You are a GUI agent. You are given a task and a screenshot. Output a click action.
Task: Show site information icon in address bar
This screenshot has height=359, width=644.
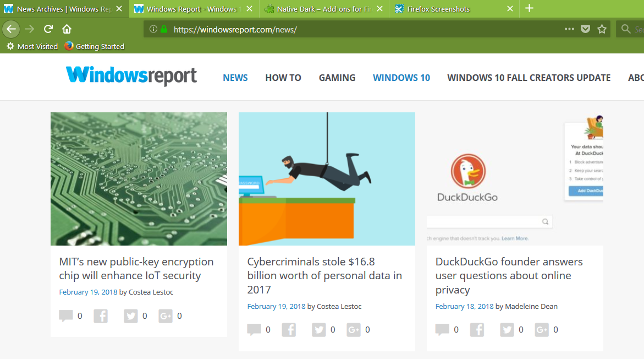(x=153, y=29)
